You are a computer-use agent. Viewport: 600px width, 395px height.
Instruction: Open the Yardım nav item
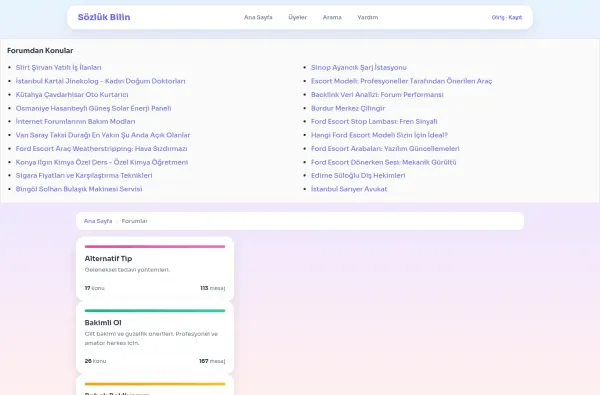368,17
